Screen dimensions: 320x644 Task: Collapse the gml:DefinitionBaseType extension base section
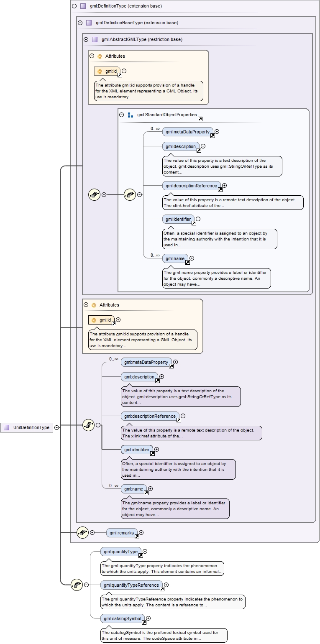pyautogui.click(x=80, y=23)
